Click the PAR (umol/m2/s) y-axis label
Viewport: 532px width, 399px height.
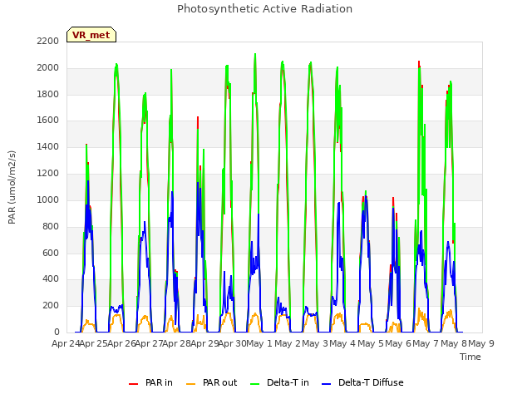(x=12, y=187)
